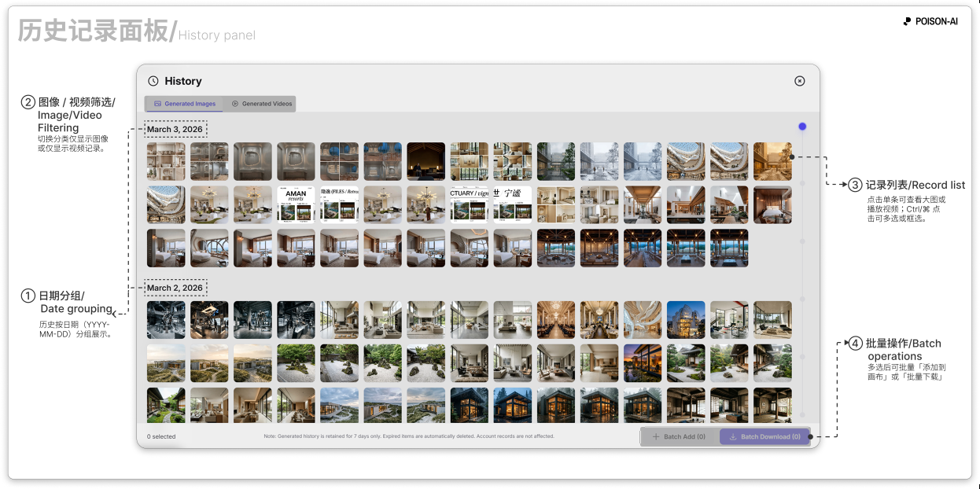Select the thumbnail with Chinese title 宁谧
Viewport: 980px width, 489px height.
pyautogui.click(x=512, y=204)
